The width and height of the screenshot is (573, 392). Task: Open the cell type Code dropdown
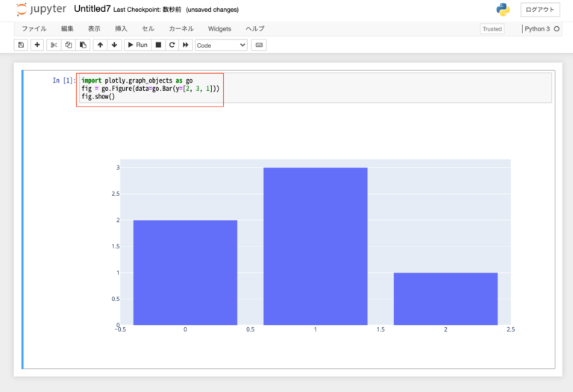coord(221,45)
